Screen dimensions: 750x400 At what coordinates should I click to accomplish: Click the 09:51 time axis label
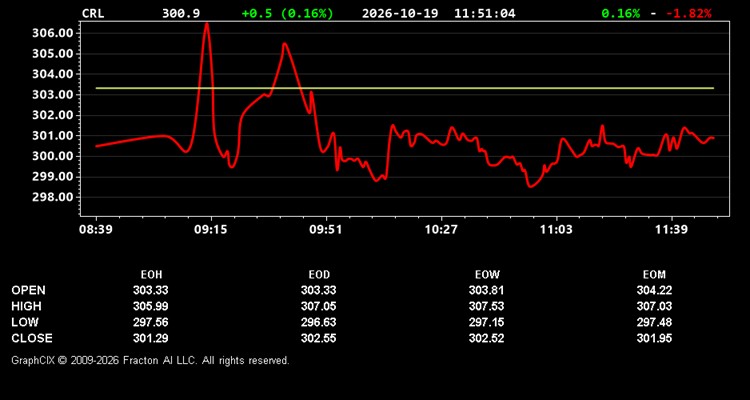[326, 230]
